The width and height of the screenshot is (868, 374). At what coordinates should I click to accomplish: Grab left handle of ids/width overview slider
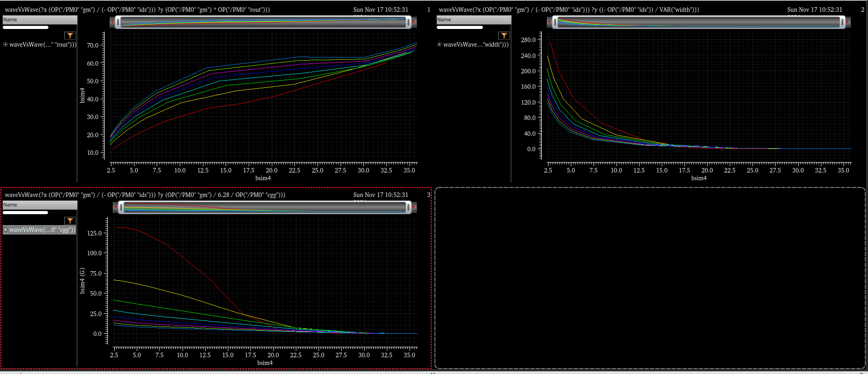point(555,22)
